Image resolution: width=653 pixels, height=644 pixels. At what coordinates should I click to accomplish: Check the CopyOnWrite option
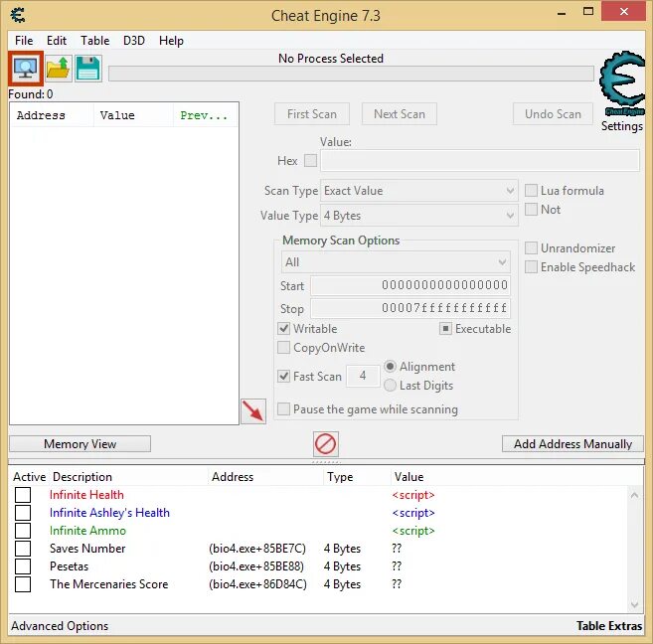pos(283,347)
